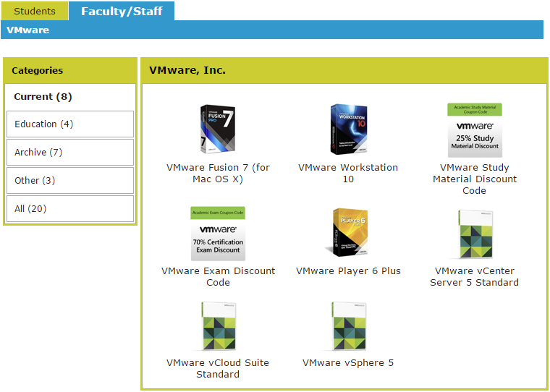Click the VMware Player 6 Plus box icon
The height and width of the screenshot is (392, 550).
348,233
